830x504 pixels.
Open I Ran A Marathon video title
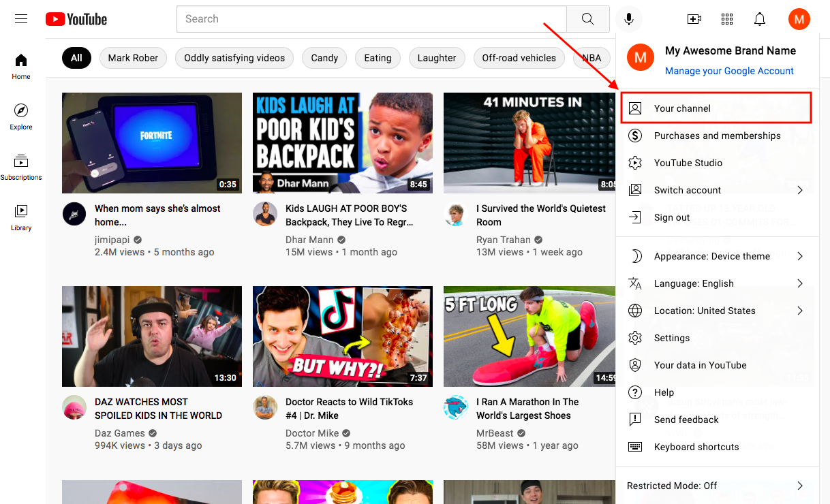click(527, 409)
